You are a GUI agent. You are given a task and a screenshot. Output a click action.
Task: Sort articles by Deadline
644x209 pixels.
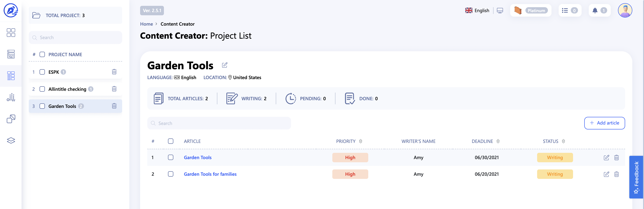pyautogui.click(x=498, y=141)
